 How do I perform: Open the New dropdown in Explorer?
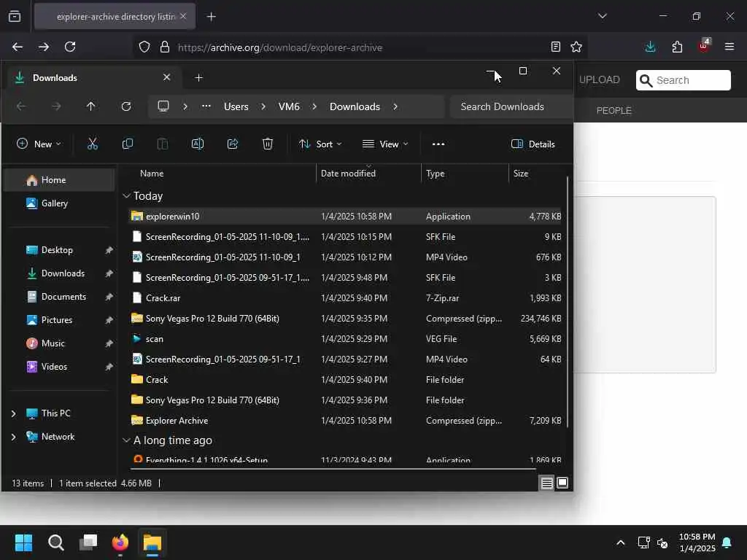[39, 144]
